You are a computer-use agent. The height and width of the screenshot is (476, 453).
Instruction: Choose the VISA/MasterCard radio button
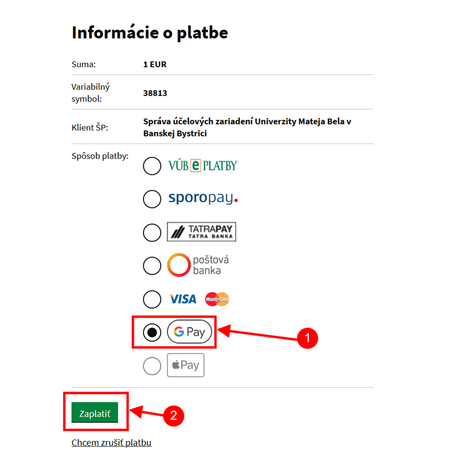(152, 300)
